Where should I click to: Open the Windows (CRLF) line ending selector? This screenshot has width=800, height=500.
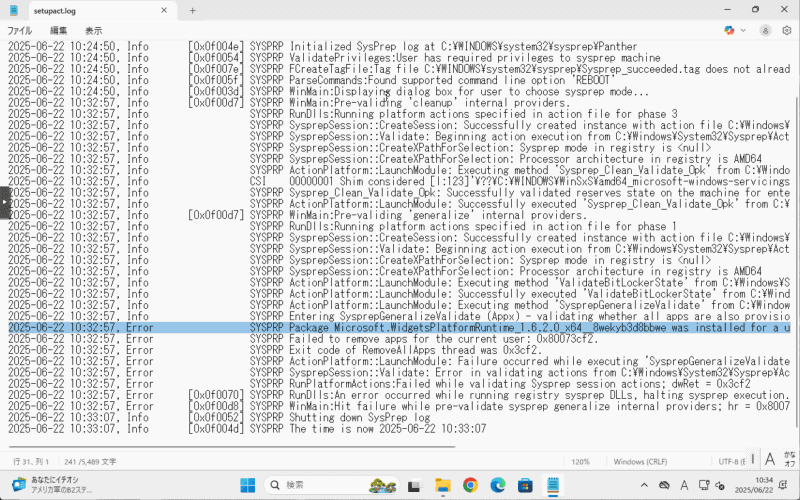point(640,462)
